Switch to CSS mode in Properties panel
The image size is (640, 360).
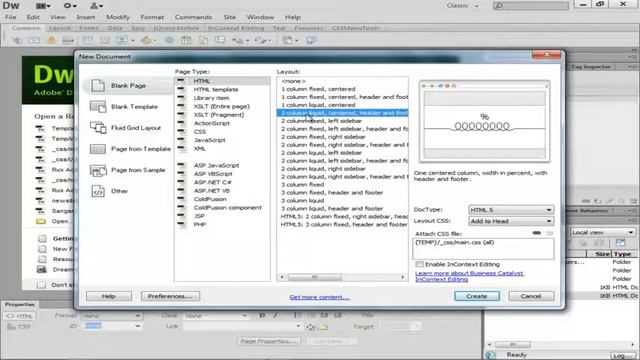[19, 327]
